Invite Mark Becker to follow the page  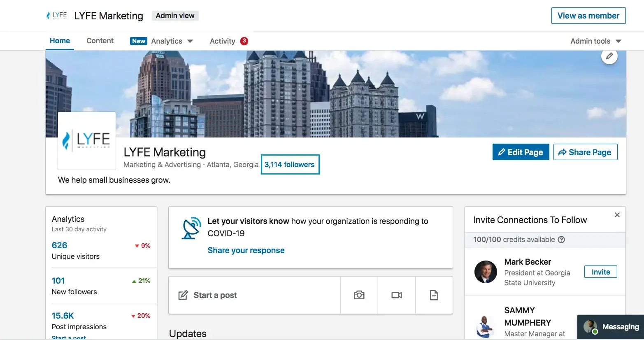(600, 272)
